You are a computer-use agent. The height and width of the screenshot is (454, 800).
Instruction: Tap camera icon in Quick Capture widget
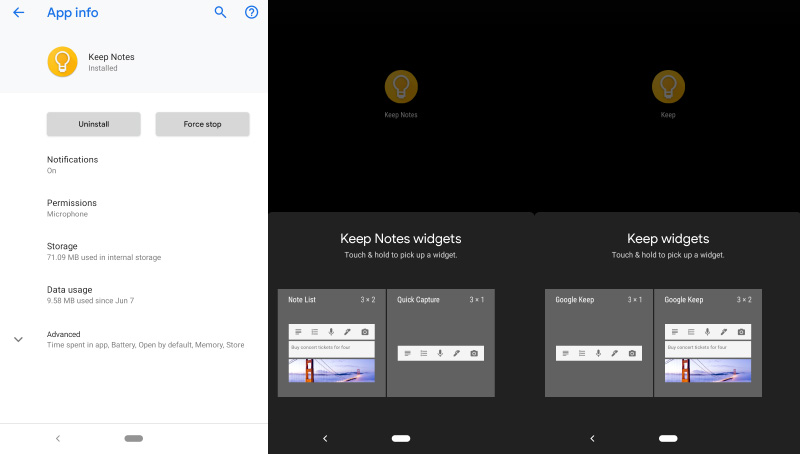pyautogui.click(x=474, y=354)
